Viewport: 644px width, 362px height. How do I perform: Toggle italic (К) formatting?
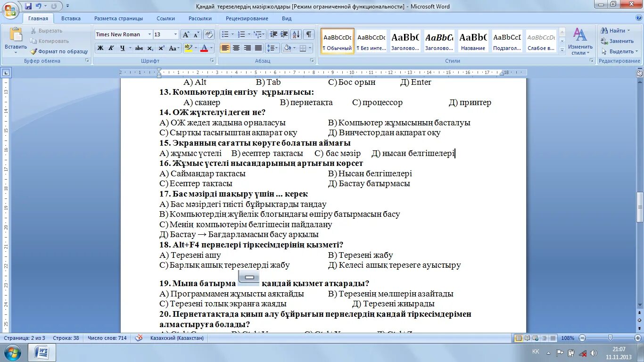[x=111, y=48]
